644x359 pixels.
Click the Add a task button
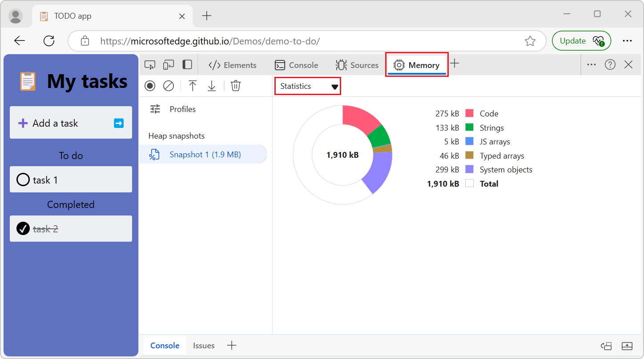click(x=71, y=122)
